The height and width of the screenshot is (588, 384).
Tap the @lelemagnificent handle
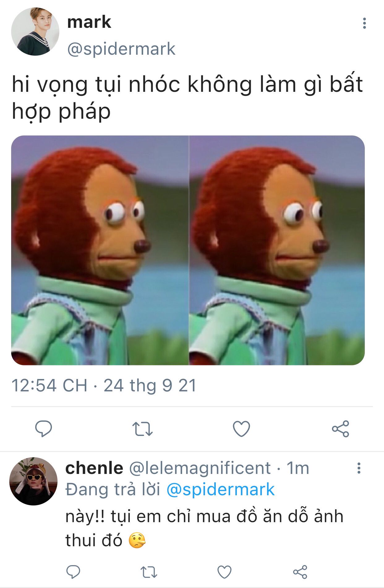click(x=200, y=468)
